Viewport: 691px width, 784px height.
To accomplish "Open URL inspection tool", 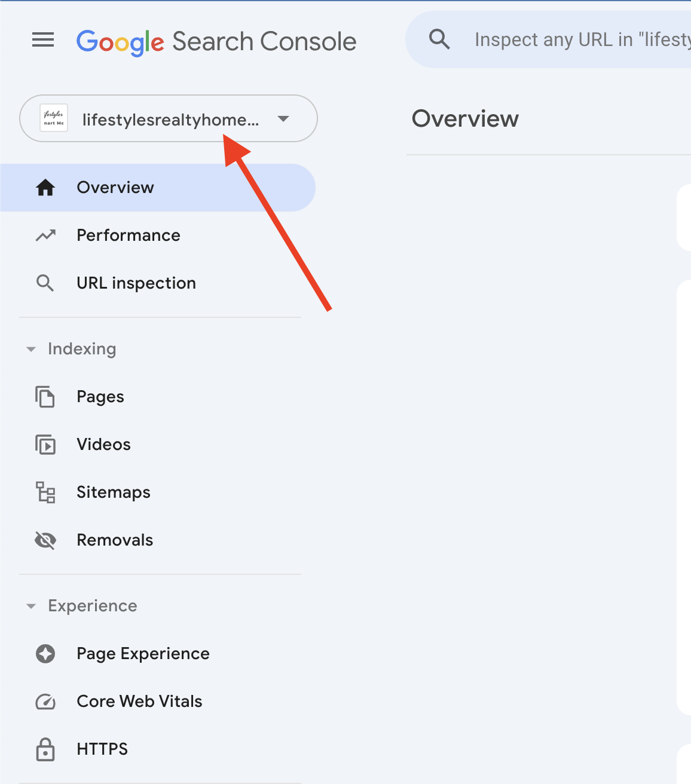I will (158, 283).
